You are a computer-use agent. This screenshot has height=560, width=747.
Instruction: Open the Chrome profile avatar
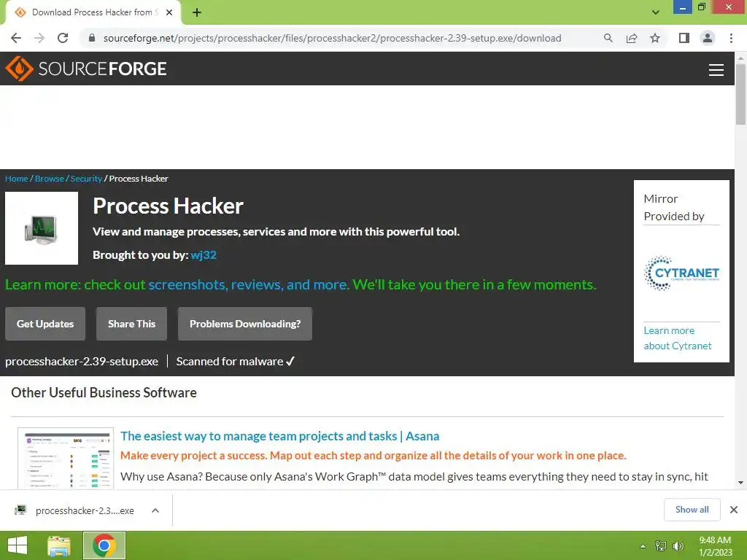pyautogui.click(x=708, y=38)
